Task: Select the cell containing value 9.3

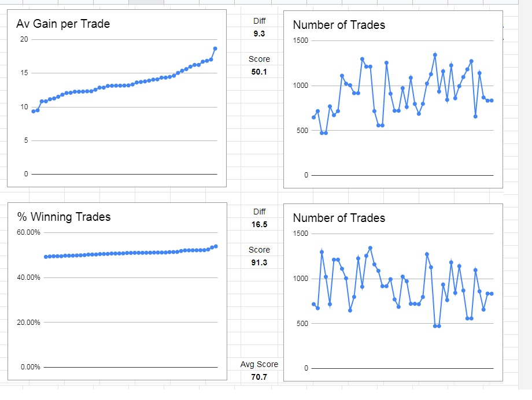Action: [x=259, y=34]
